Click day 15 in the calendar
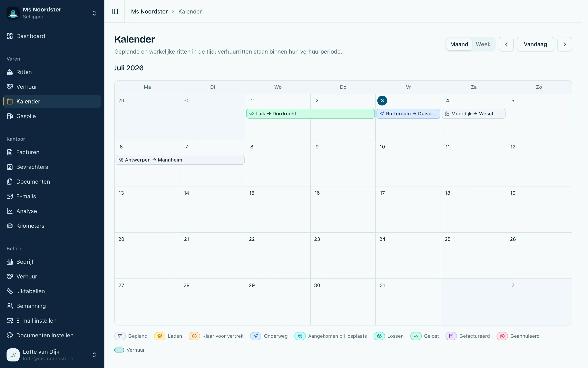 pos(252,193)
